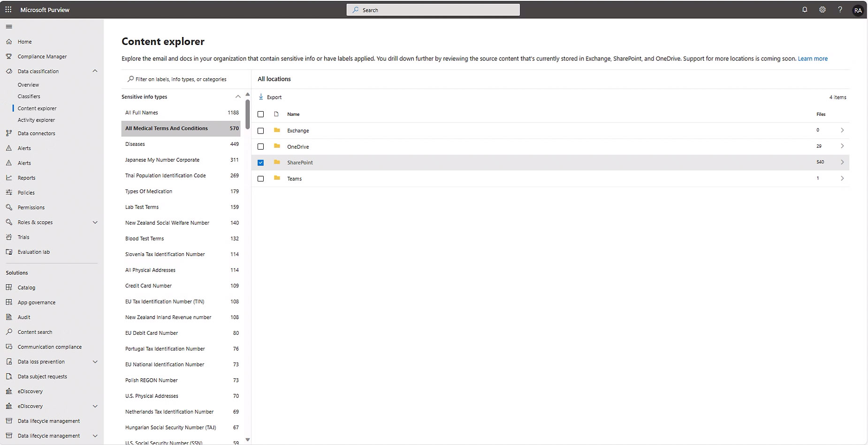Select Credit Card Number info type
The image size is (868, 445).
click(181, 286)
